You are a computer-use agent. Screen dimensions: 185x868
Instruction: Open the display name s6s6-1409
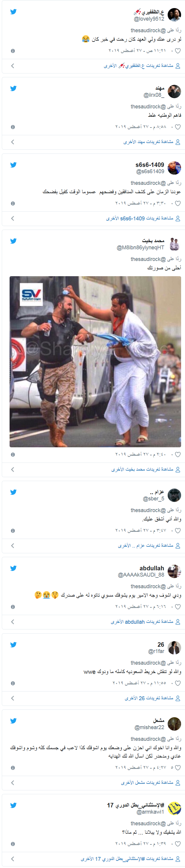pos(150,165)
